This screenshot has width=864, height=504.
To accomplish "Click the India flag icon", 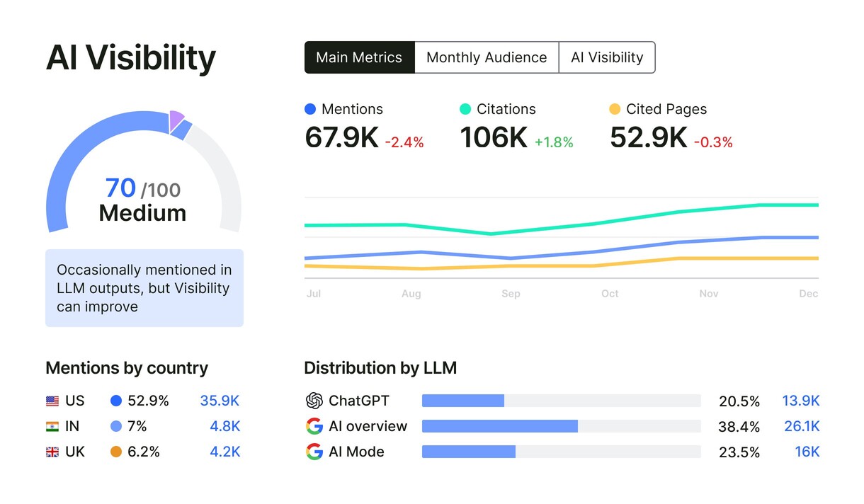I will click(x=52, y=426).
